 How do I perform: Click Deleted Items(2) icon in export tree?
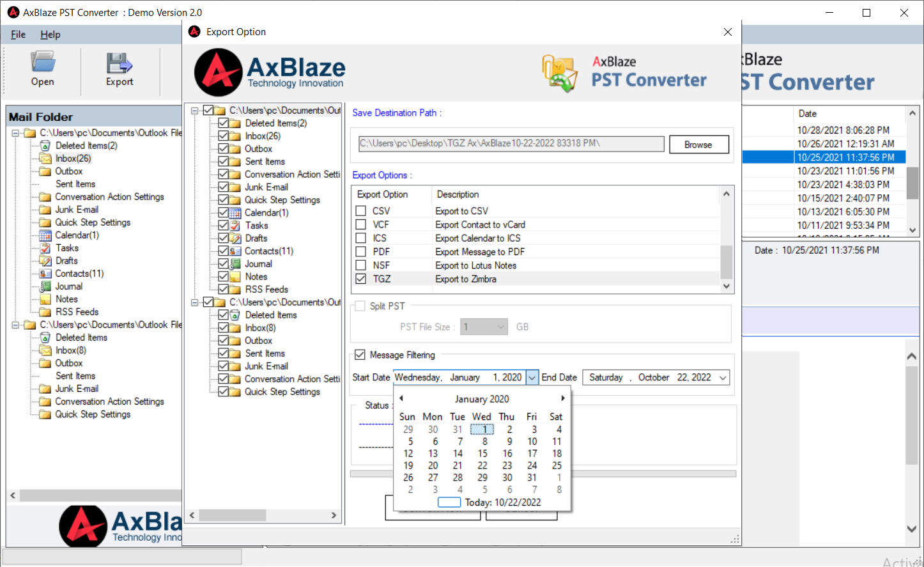(x=235, y=123)
